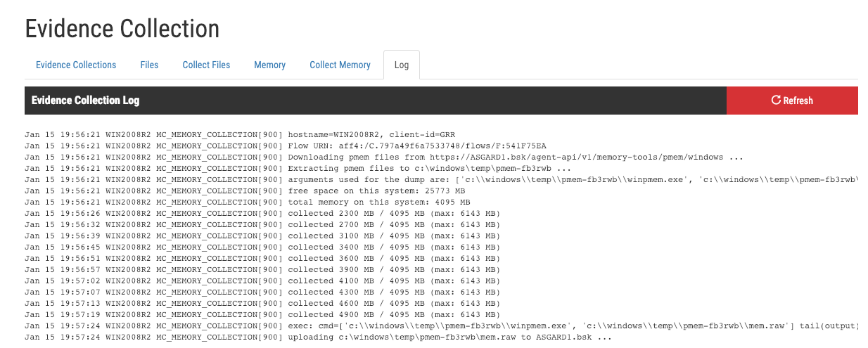This screenshot has width=868, height=348.
Task: Click the Evidence Collection Log header bar
Action: pos(86,101)
